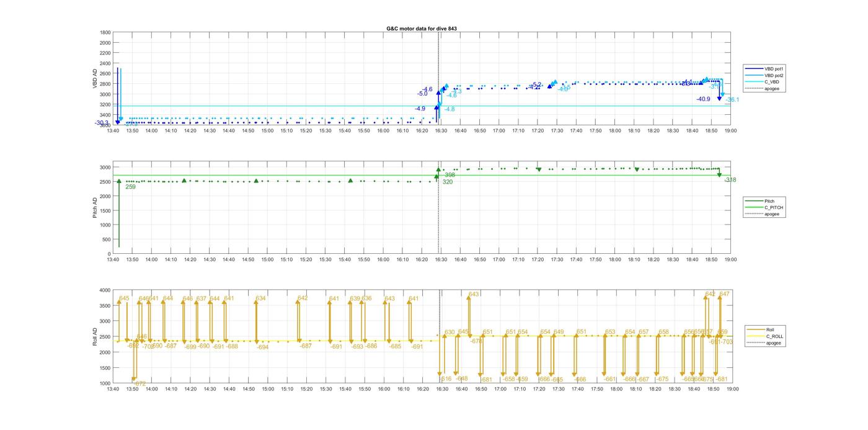Click the "-699" roll data label
The height and width of the screenshot is (430, 868).
coord(190,347)
